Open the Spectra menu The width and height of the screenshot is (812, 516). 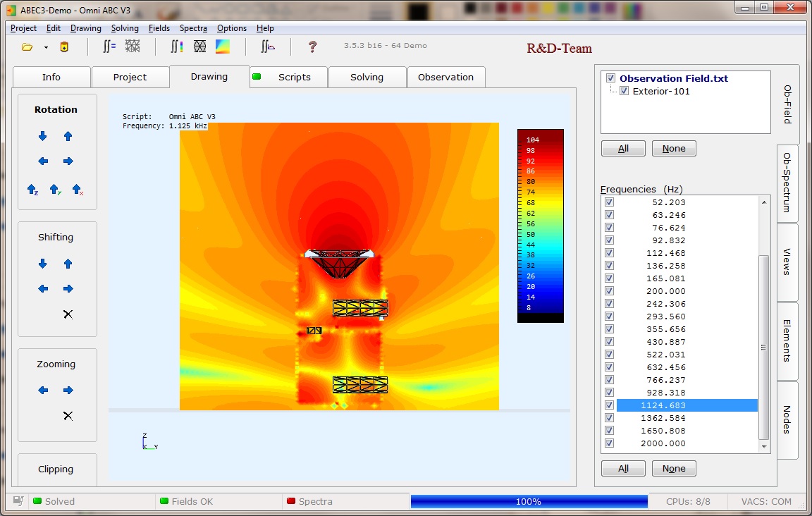pyautogui.click(x=193, y=28)
